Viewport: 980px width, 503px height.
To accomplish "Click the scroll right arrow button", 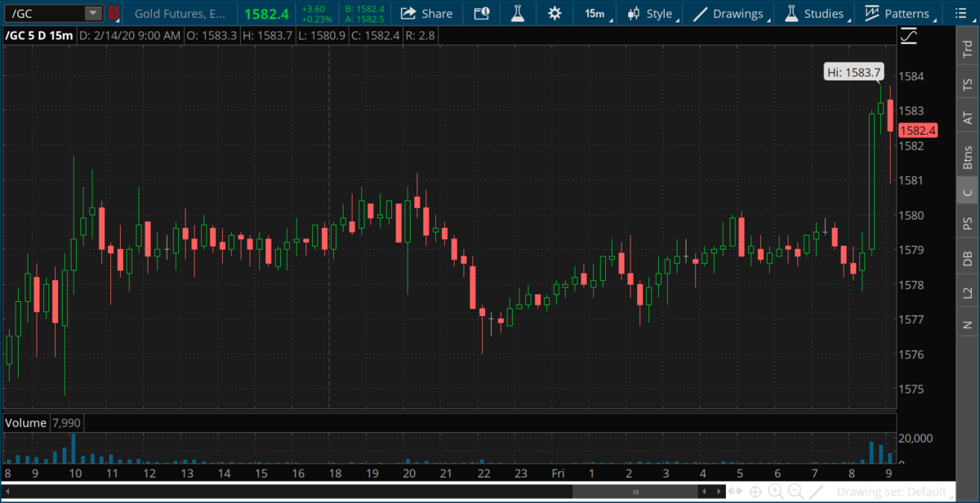I will [719, 492].
